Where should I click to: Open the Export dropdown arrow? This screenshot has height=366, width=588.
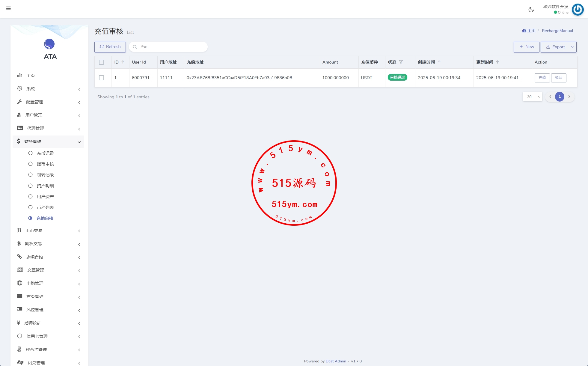pyautogui.click(x=572, y=47)
